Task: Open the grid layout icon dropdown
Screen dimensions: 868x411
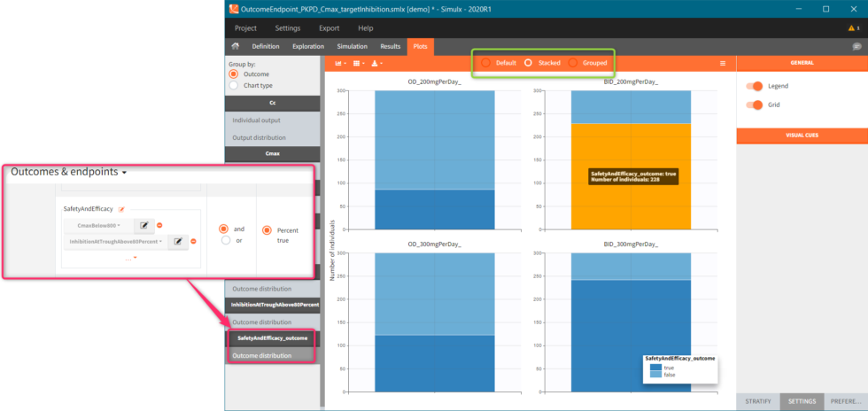Action: click(x=359, y=64)
